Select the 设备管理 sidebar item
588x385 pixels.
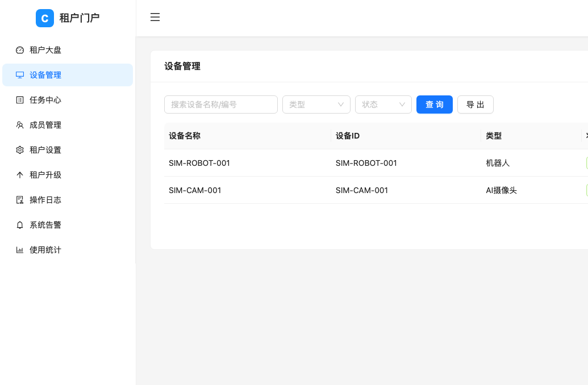[68, 75]
